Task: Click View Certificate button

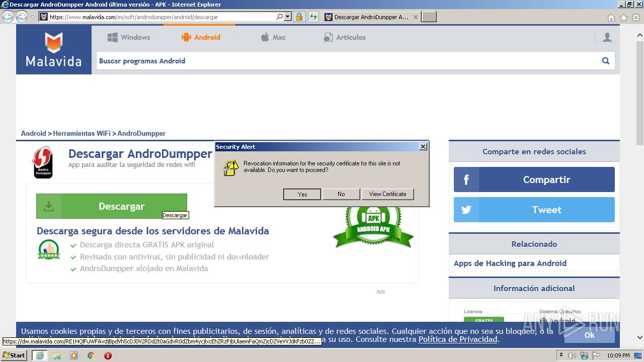Action: pos(387,194)
